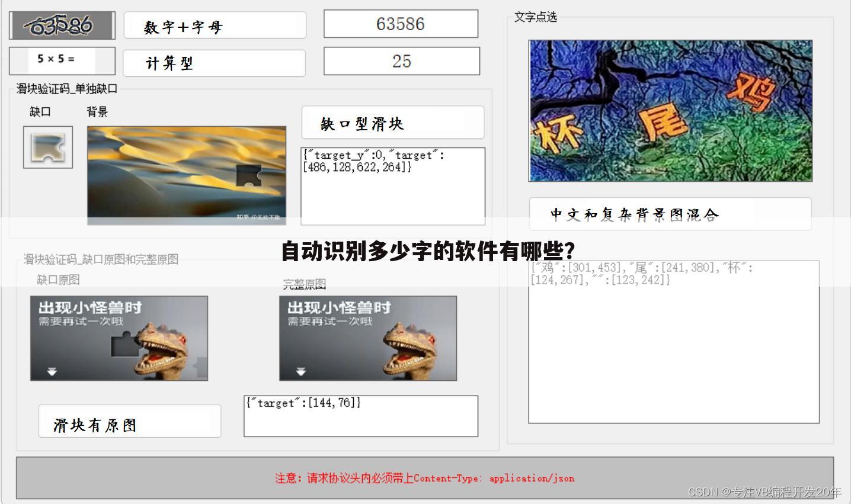Click the 自动识别多少字的软件有哪些? headline

tap(428, 251)
